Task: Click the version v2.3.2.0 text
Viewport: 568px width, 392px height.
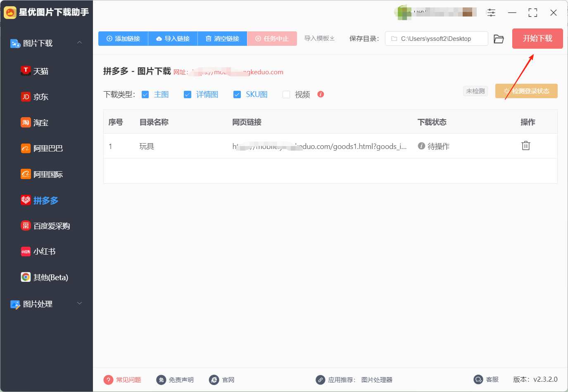Action: click(x=535, y=379)
